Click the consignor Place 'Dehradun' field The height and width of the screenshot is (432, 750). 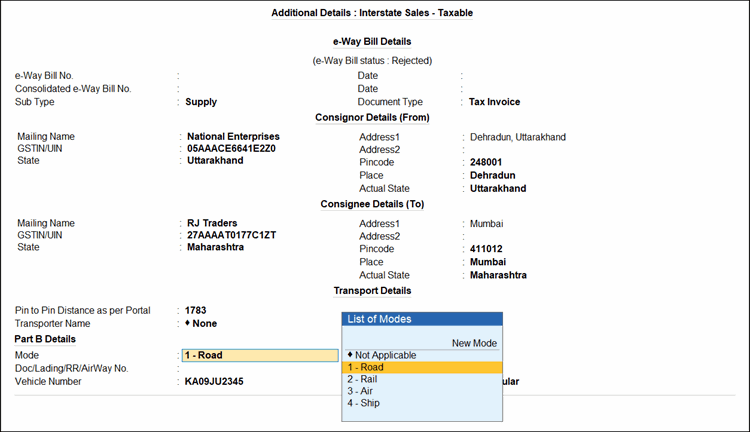[x=492, y=175]
